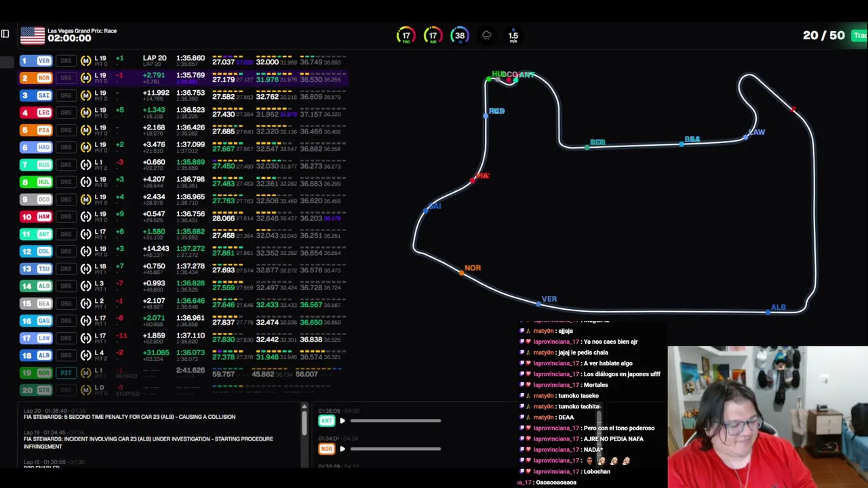Click HAM's hard tyre compound icon

click(x=85, y=216)
